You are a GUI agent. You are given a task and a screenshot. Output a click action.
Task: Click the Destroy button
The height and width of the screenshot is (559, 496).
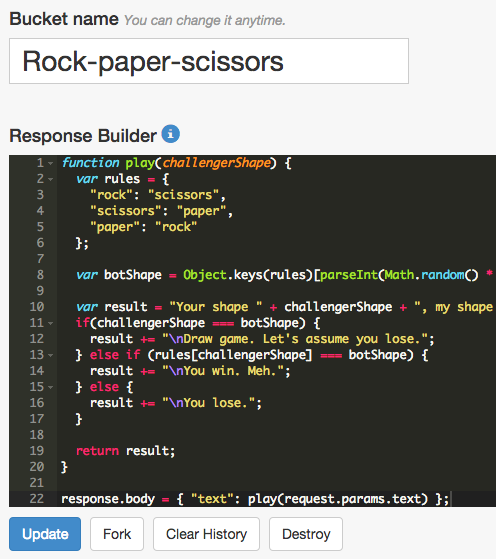click(306, 534)
